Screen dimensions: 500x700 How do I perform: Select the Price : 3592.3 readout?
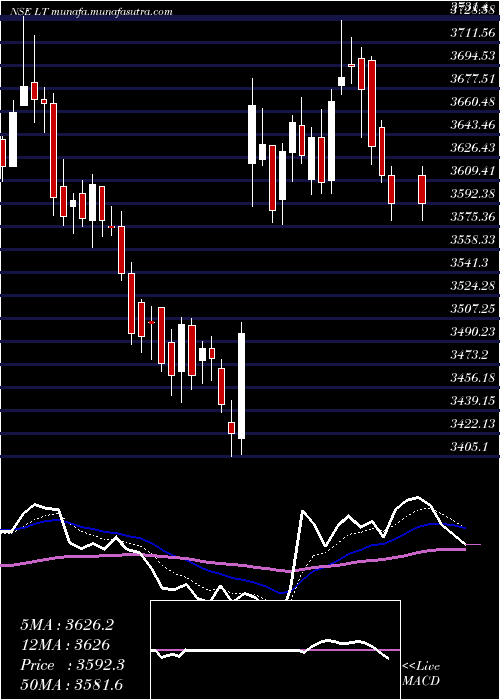[x=72, y=665]
